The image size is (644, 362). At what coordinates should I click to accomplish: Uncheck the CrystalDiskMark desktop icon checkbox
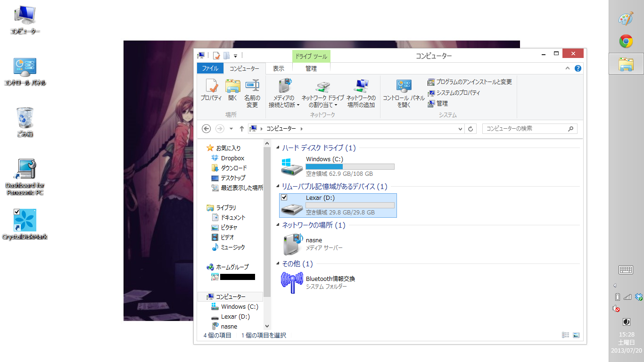(17, 212)
